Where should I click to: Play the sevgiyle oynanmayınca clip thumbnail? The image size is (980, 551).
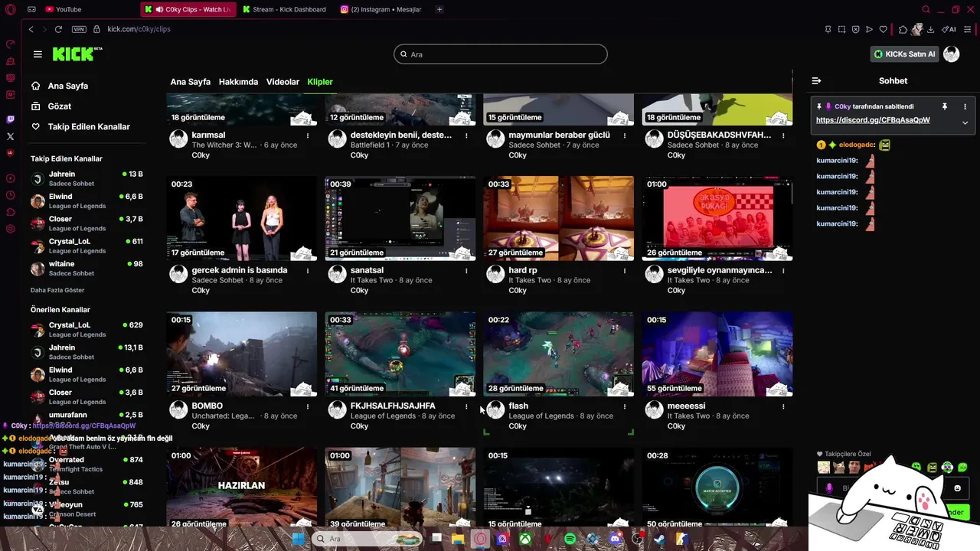click(x=717, y=218)
